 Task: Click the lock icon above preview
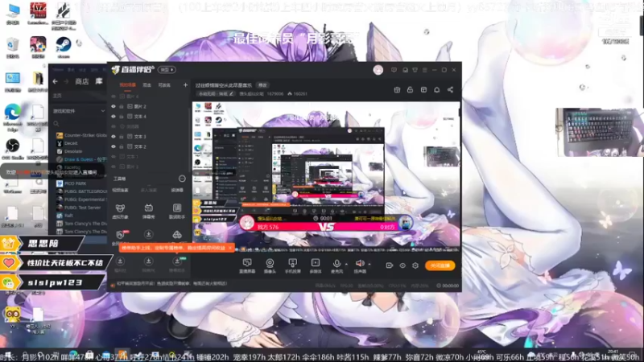click(410, 89)
